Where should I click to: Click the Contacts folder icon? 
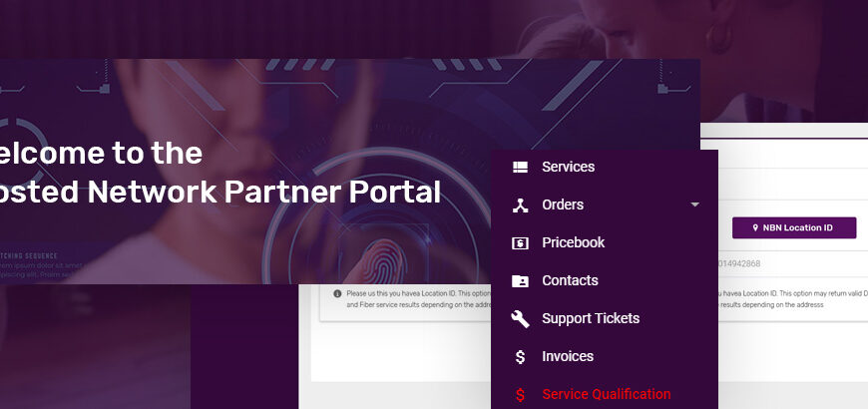point(520,281)
